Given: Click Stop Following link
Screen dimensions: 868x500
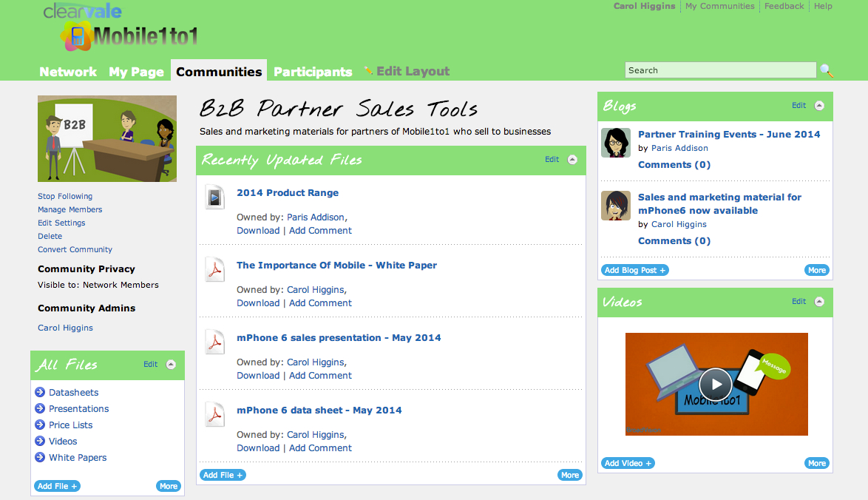Looking at the screenshot, I should 65,196.
